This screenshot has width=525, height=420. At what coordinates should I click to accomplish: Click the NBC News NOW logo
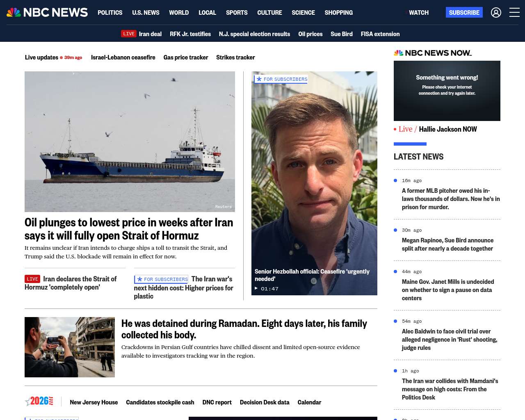pos(432,53)
